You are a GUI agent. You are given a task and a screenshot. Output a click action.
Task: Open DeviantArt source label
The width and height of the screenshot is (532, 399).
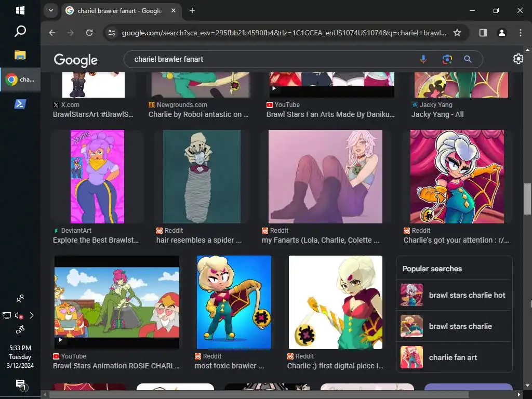point(72,230)
